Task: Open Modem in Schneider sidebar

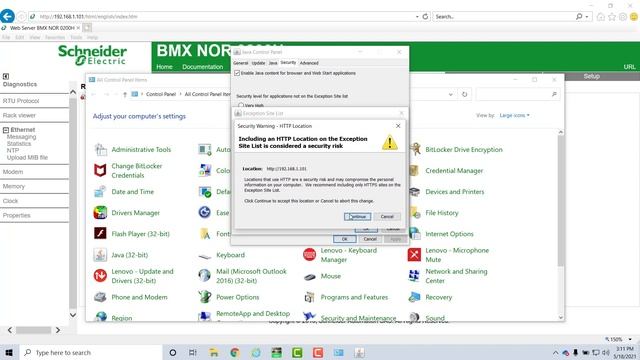Action: [13, 172]
